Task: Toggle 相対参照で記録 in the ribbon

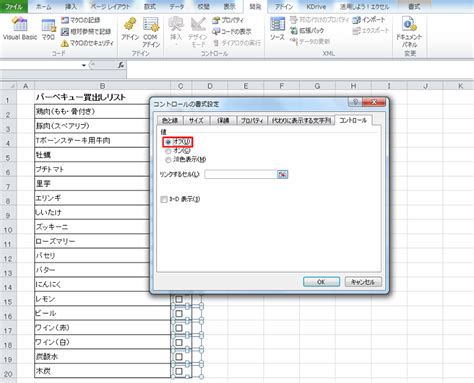Action: [86, 32]
